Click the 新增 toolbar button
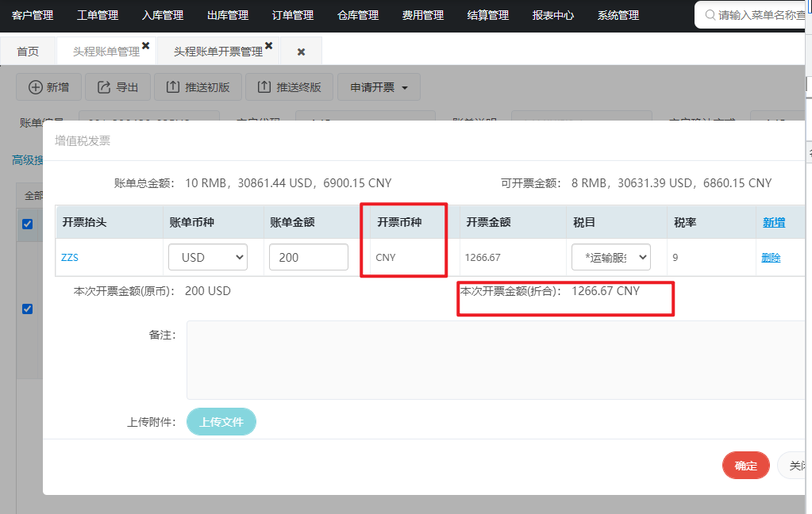Image resolution: width=812 pixels, height=514 pixels. pyautogui.click(x=48, y=87)
